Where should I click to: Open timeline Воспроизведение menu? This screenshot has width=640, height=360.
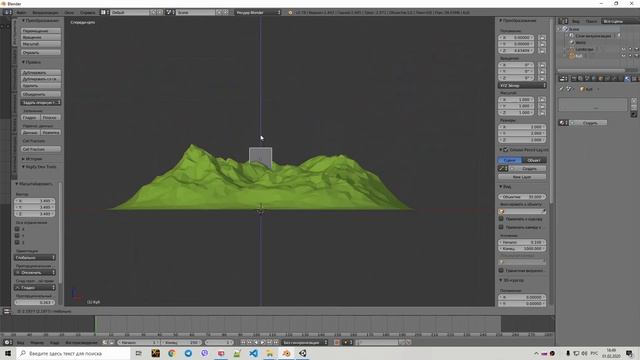(x=81, y=342)
